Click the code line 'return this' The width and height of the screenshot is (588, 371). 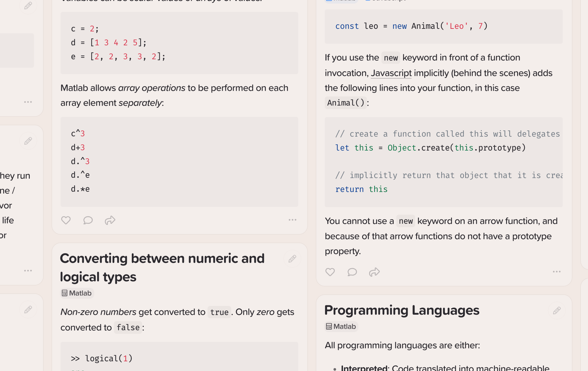(361, 189)
